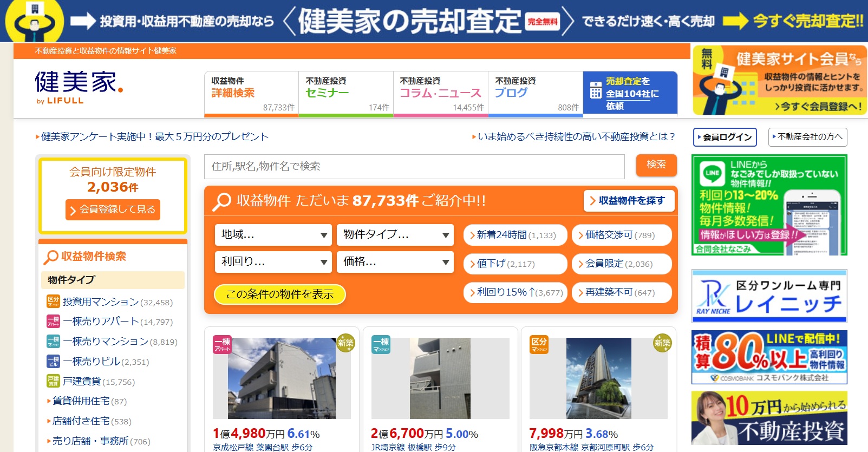Open 不動産投資 コラム・ニュース tab
Image resolution: width=868 pixels, height=452 pixels.
(440, 94)
